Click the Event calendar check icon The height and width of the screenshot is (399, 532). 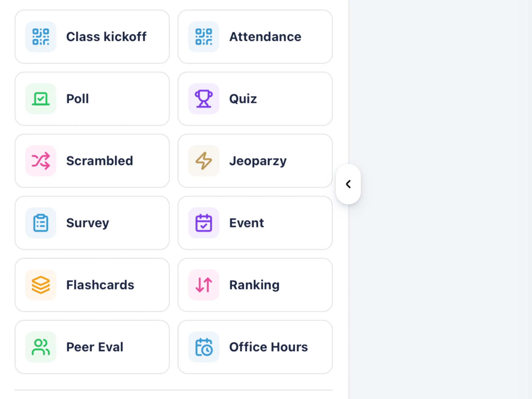click(204, 223)
